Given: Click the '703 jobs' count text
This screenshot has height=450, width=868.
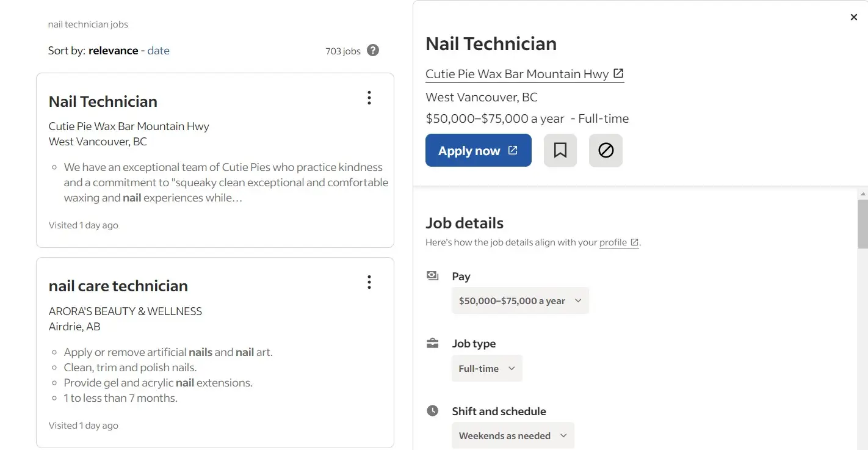Looking at the screenshot, I should pyautogui.click(x=343, y=51).
